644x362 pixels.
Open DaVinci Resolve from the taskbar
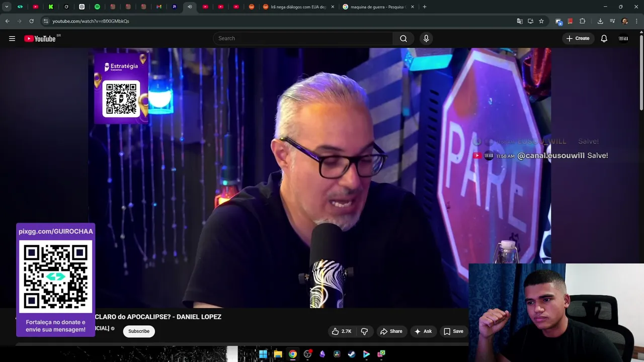click(x=337, y=354)
